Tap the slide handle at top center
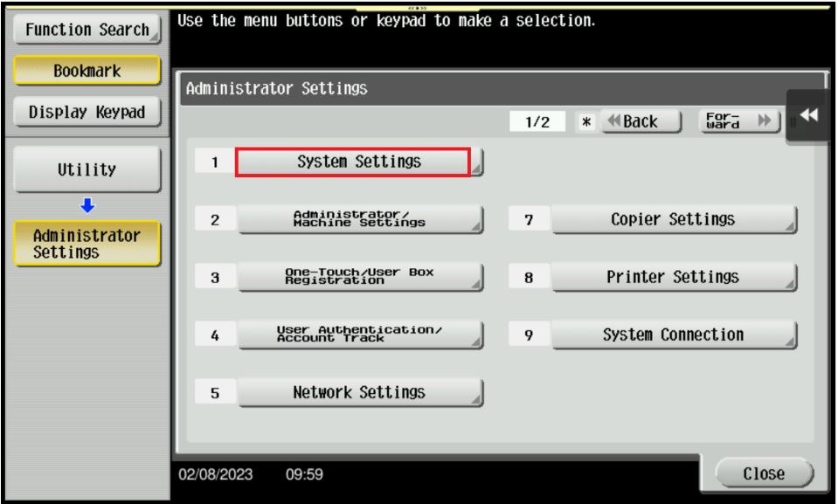The height and width of the screenshot is (504, 838). click(417, 8)
